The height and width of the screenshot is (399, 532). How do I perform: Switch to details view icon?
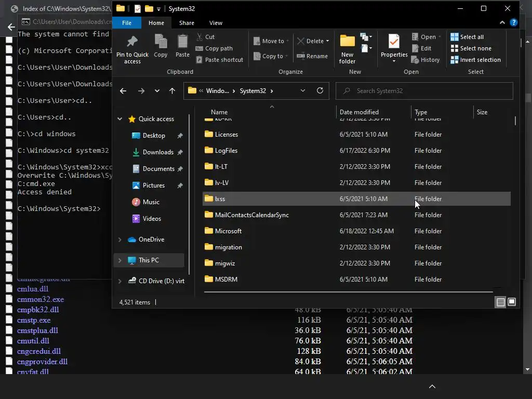tap(500, 302)
